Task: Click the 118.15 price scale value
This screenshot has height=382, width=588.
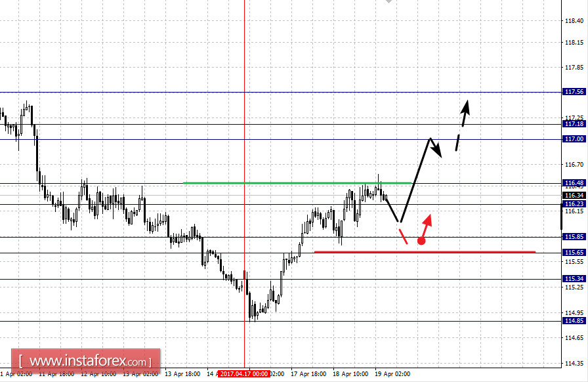Action: click(x=574, y=43)
